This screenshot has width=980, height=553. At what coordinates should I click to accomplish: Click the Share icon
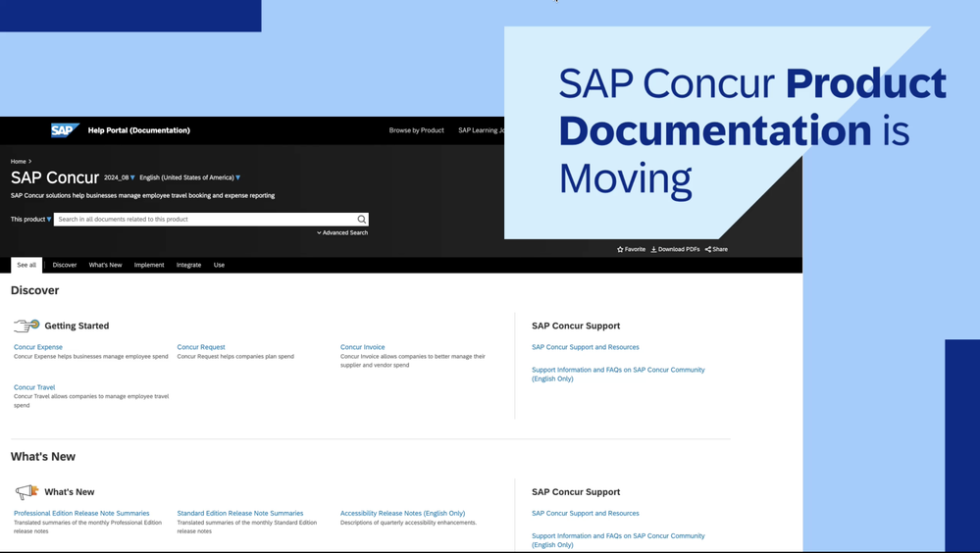tap(708, 249)
